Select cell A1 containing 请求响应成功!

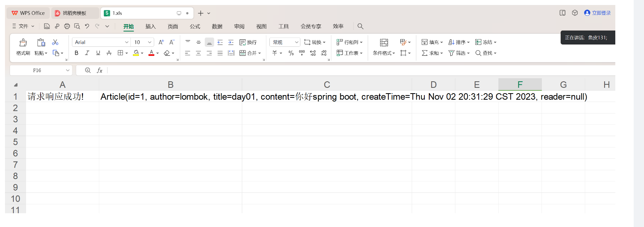[x=62, y=97]
